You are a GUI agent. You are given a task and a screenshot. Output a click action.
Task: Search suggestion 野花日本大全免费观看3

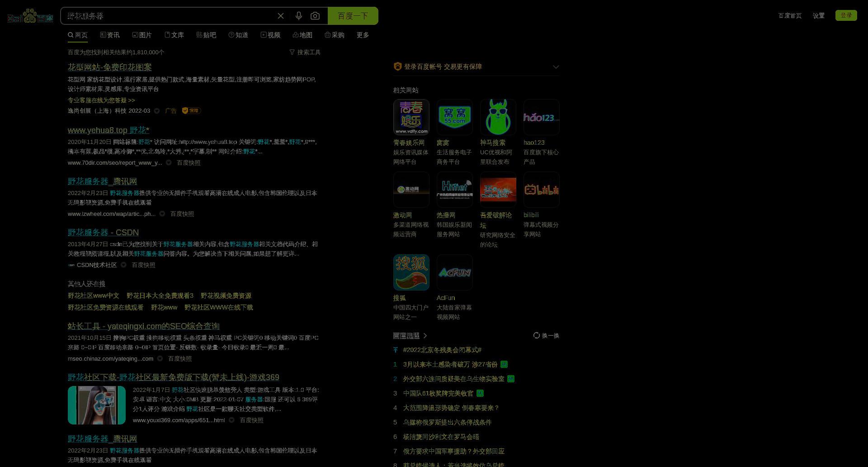click(x=160, y=295)
